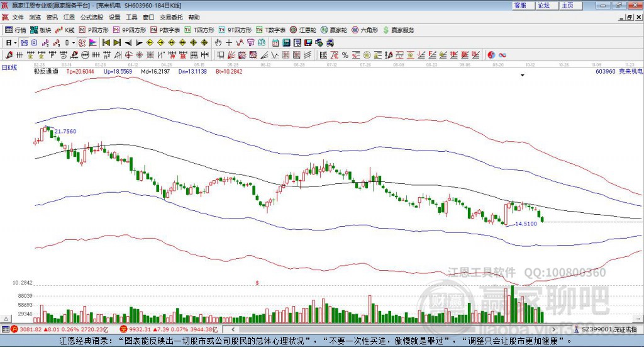This screenshot has width=644, height=347.
Task: Click the 603960 克来机电 stock name
Action: click(619, 72)
